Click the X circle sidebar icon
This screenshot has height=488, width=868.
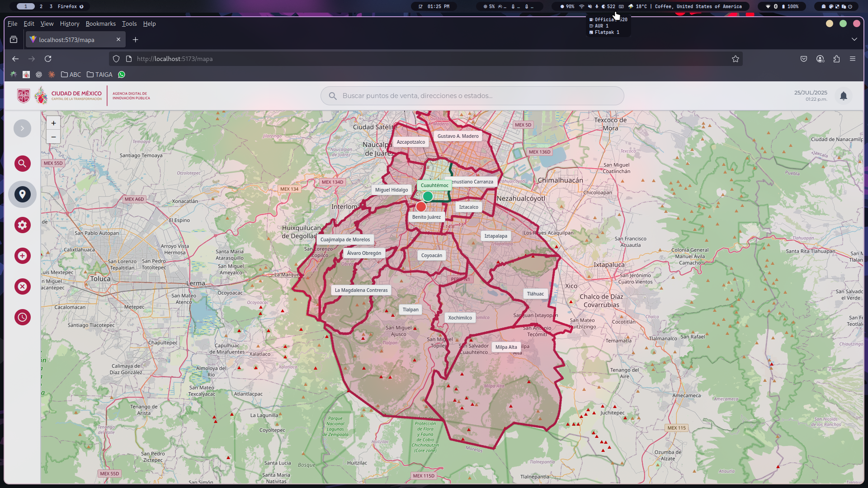pyautogui.click(x=22, y=286)
